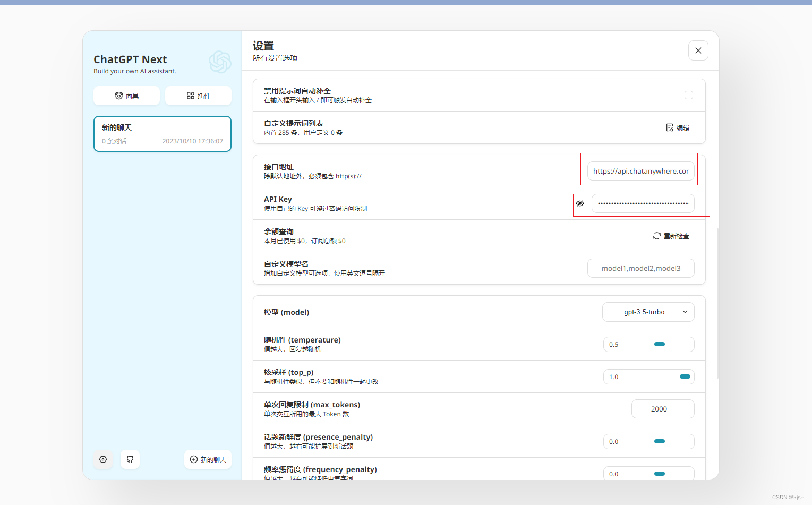
Task: Click the 模型 (model) label
Action: coord(287,312)
